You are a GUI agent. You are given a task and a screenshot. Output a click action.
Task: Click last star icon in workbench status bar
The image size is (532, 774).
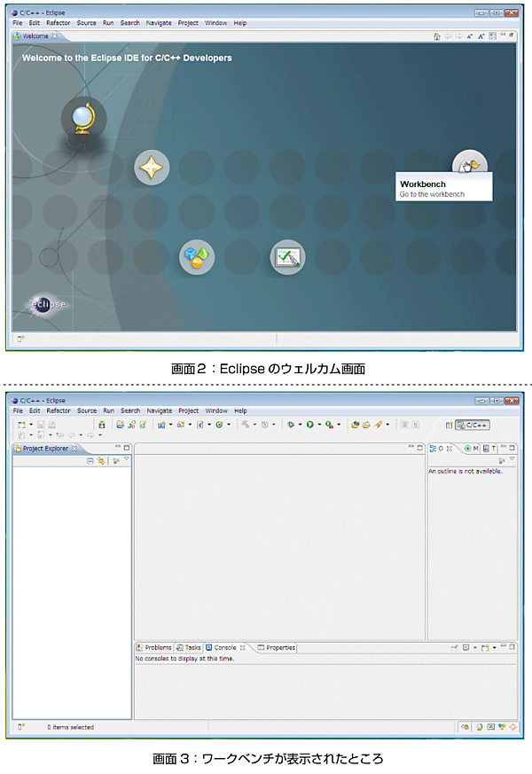[x=513, y=727]
